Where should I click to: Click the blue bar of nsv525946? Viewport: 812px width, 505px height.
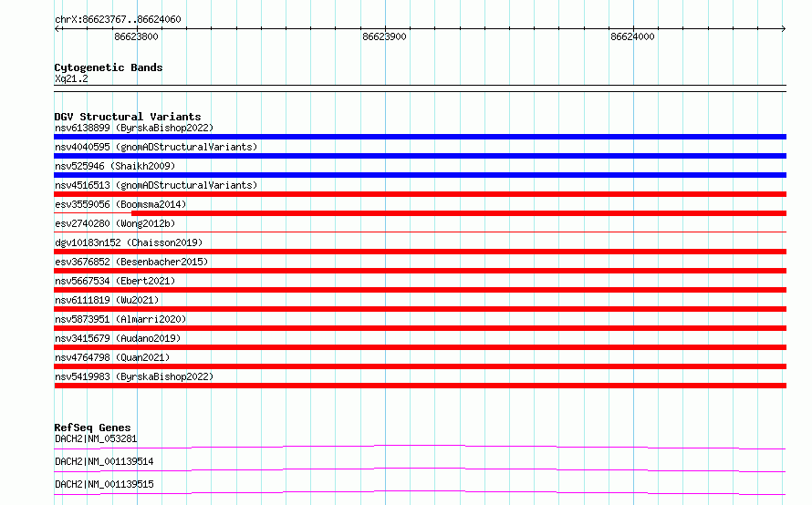pyautogui.click(x=420, y=175)
